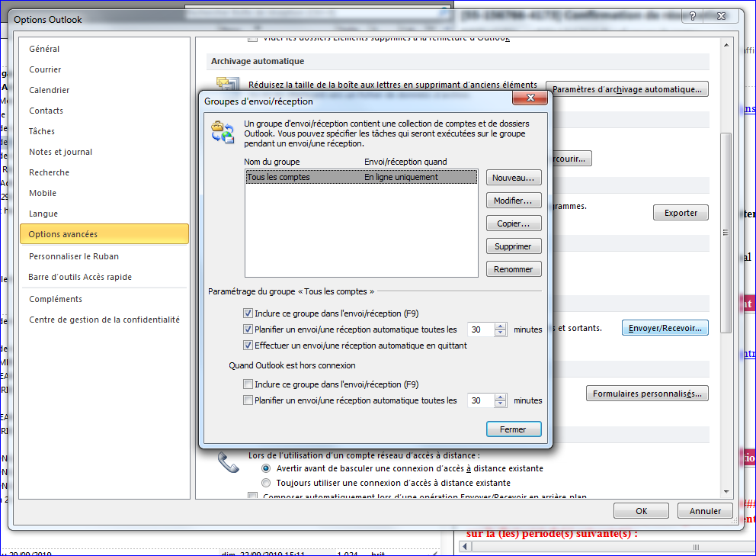Image resolution: width=756 pixels, height=556 pixels.
Task: Toggle 'Composer automatiquement' checkbox at the bottom
Action: pos(252,496)
